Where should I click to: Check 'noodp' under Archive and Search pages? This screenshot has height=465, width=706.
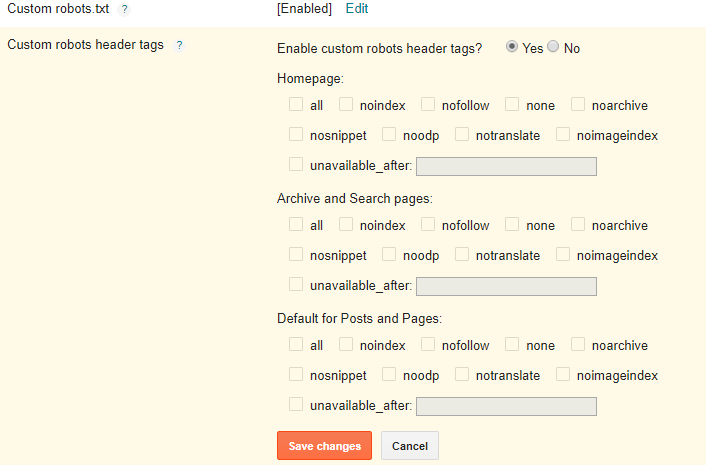(x=389, y=254)
